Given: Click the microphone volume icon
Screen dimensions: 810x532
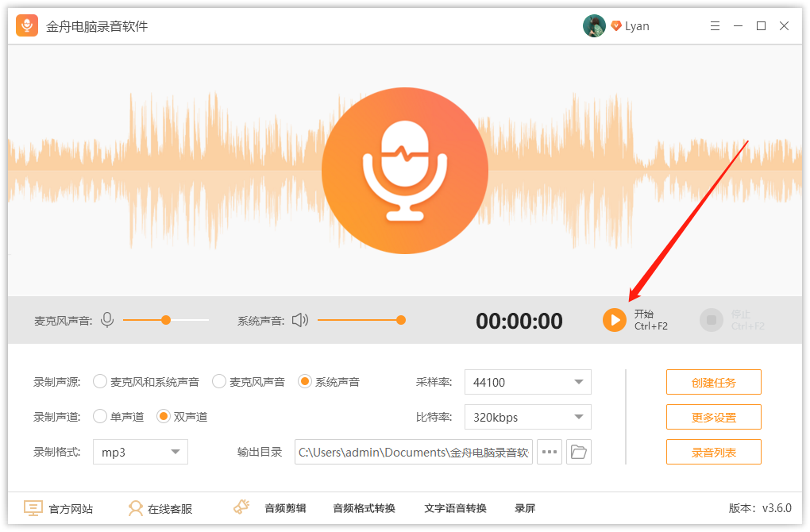Looking at the screenshot, I should 107,320.
